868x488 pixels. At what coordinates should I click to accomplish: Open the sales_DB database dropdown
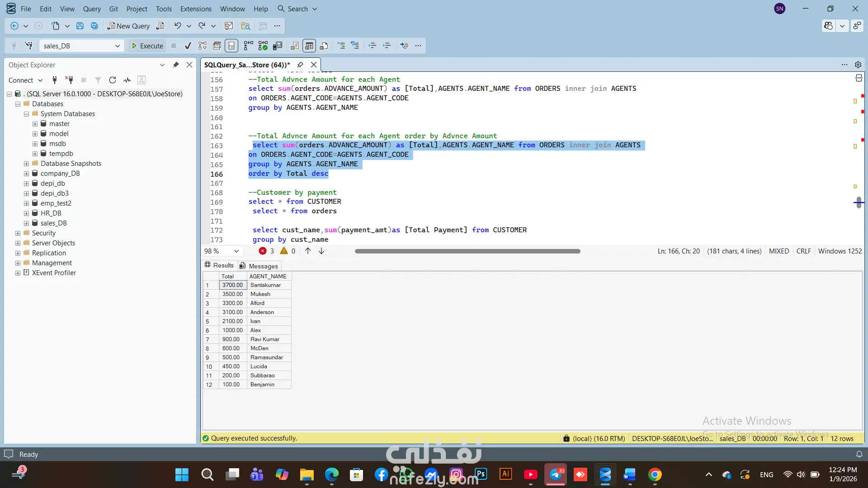click(117, 46)
